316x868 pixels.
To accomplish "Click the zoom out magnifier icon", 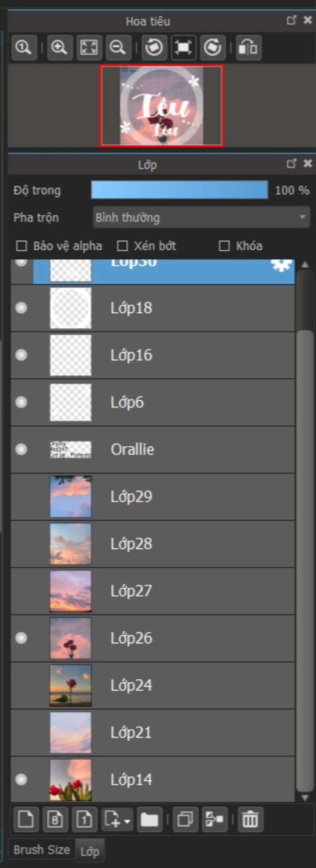I will tap(118, 47).
